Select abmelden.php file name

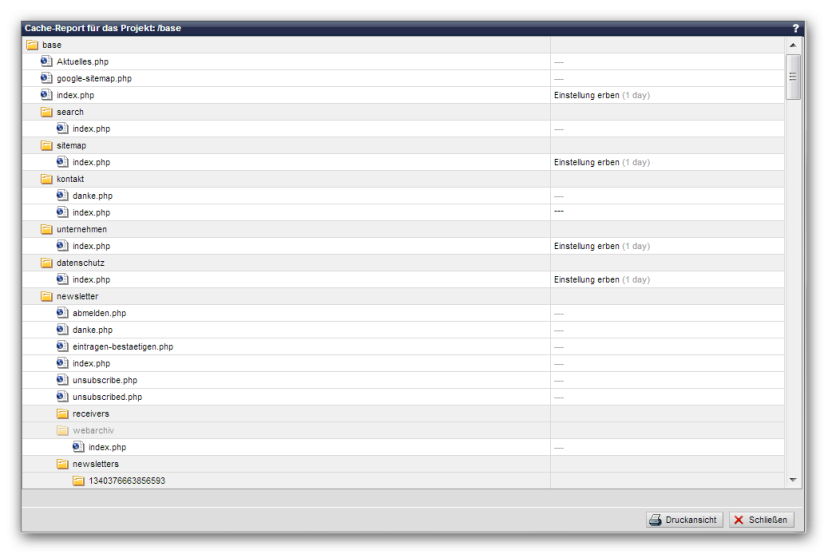[99, 313]
